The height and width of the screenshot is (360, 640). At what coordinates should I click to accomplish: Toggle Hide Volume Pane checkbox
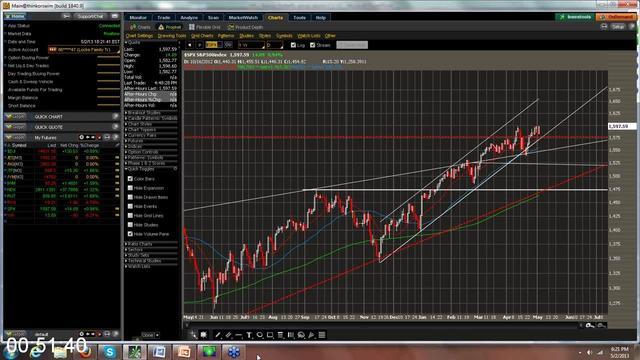(x=130, y=234)
